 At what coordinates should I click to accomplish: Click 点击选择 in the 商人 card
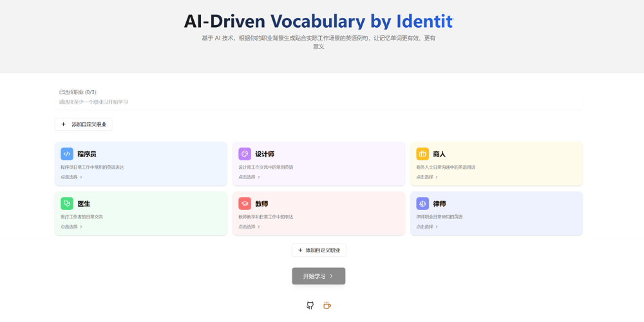pos(427,177)
